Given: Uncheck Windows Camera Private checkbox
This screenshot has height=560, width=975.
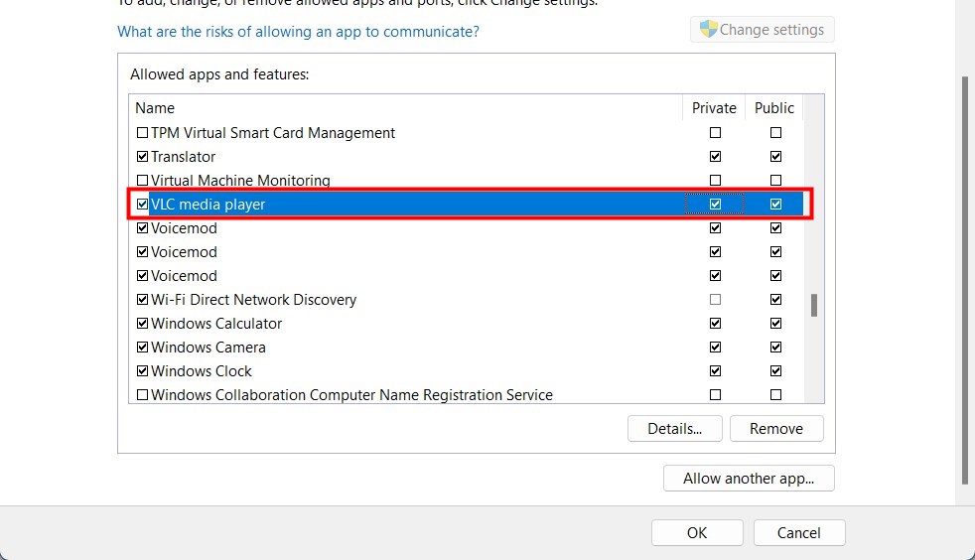Looking at the screenshot, I should point(715,347).
